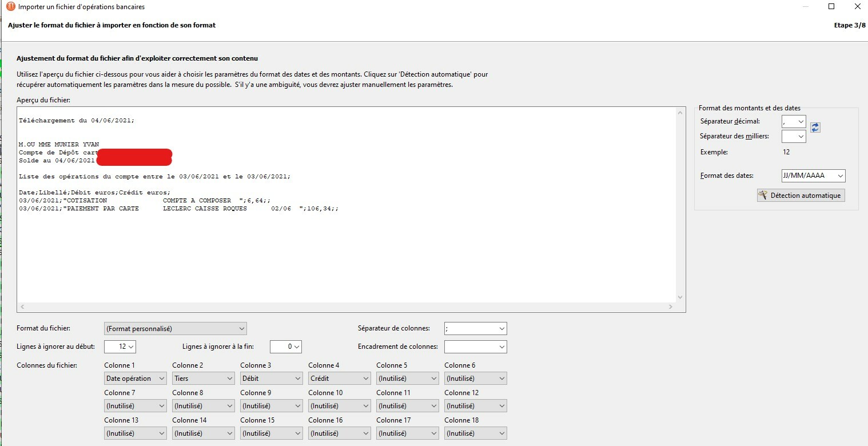The image size is (868, 446).
Task: Expand the Colonne 16 dropdown
Action: click(x=340, y=433)
